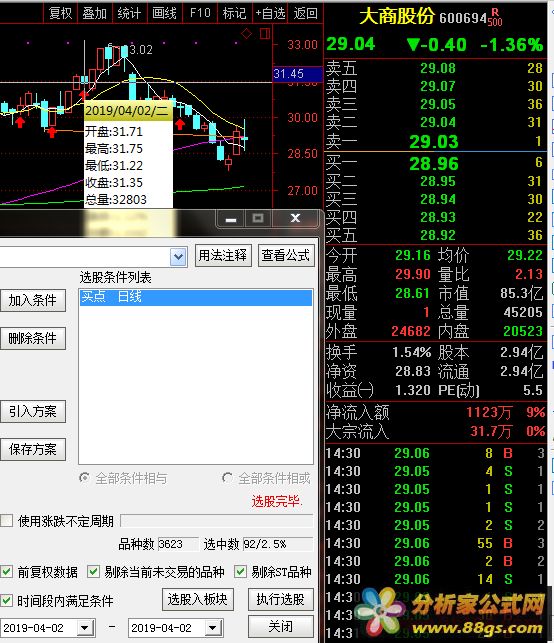Image resolution: width=554 pixels, height=643 pixels.
Task: Open F10 company info
Action: [x=200, y=14]
